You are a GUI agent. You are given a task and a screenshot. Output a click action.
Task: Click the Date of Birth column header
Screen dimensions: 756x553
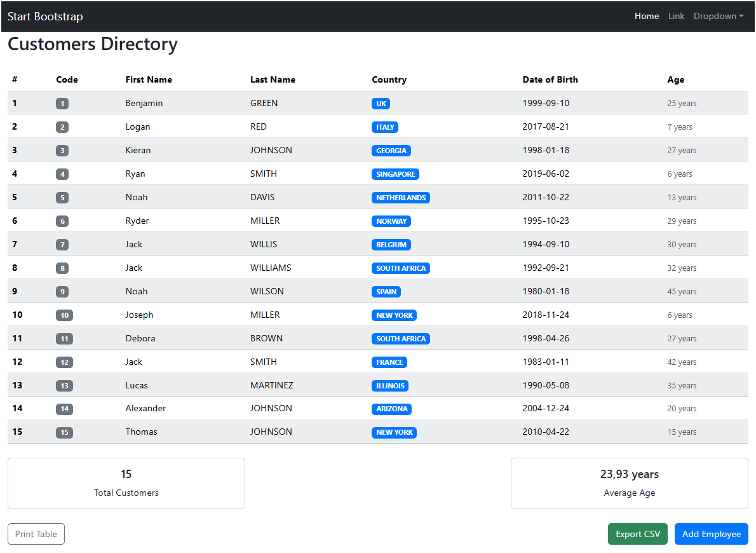click(550, 79)
